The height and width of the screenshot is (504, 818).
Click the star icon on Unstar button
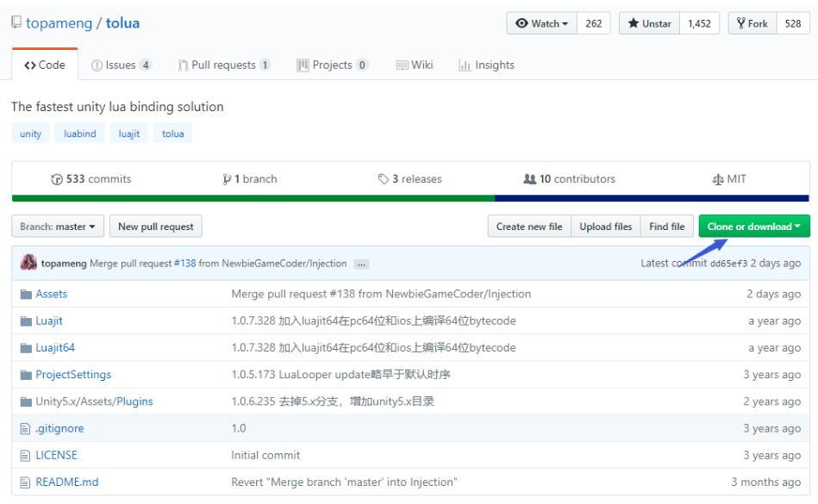click(x=634, y=23)
